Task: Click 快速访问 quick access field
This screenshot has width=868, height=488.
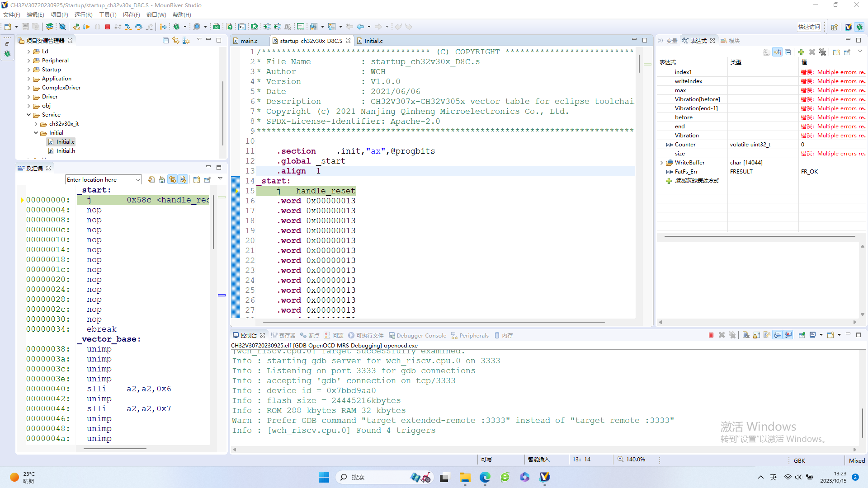Action: coord(809,27)
